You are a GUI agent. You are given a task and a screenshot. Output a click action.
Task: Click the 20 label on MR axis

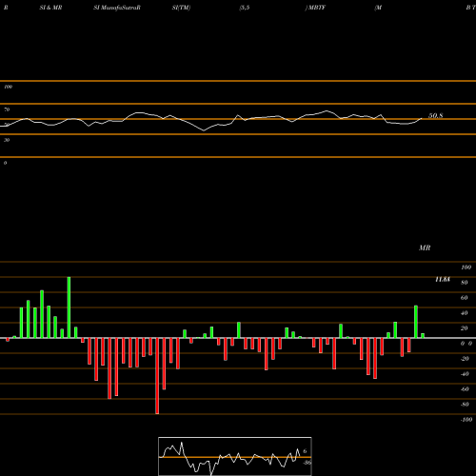click(x=465, y=328)
